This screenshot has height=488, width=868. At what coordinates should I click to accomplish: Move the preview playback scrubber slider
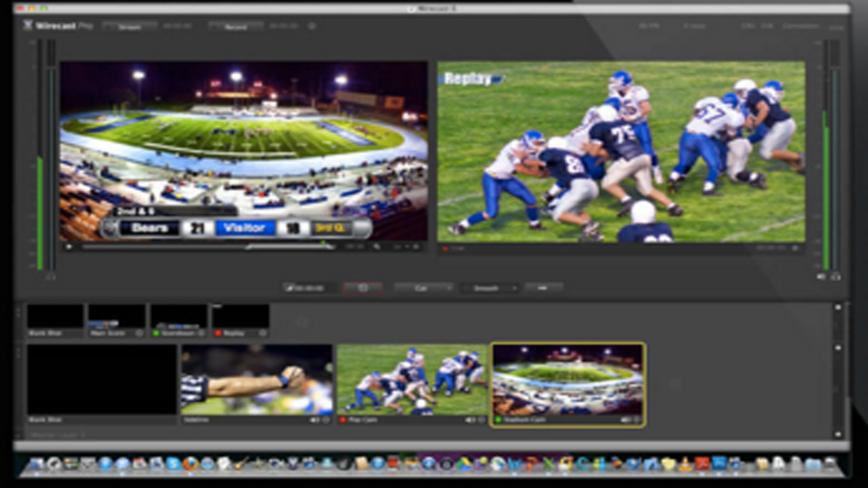(x=208, y=247)
